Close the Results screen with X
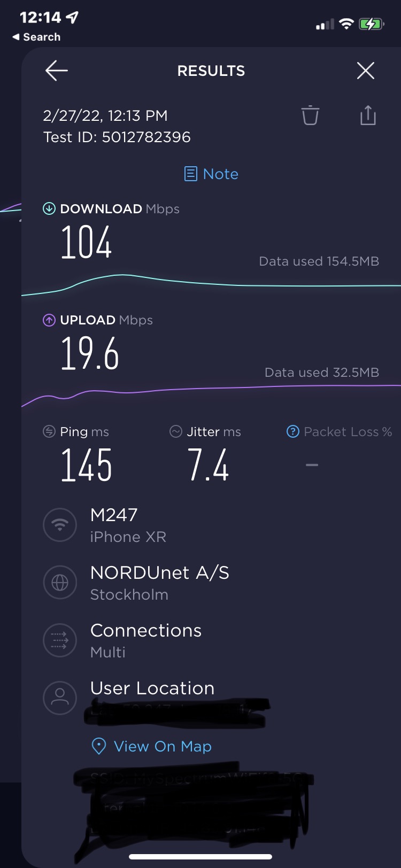 tap(366, 71)
